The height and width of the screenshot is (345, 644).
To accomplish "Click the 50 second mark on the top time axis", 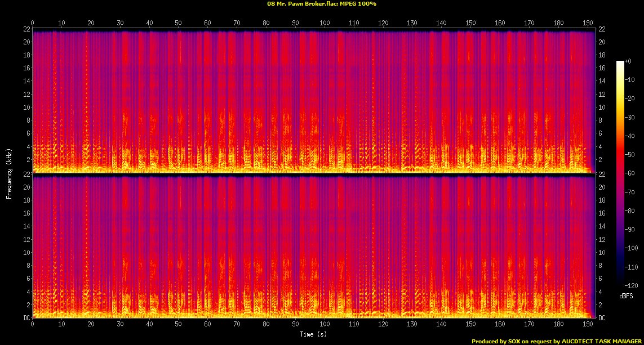I will pyautogui.click(x=179, y=23).
